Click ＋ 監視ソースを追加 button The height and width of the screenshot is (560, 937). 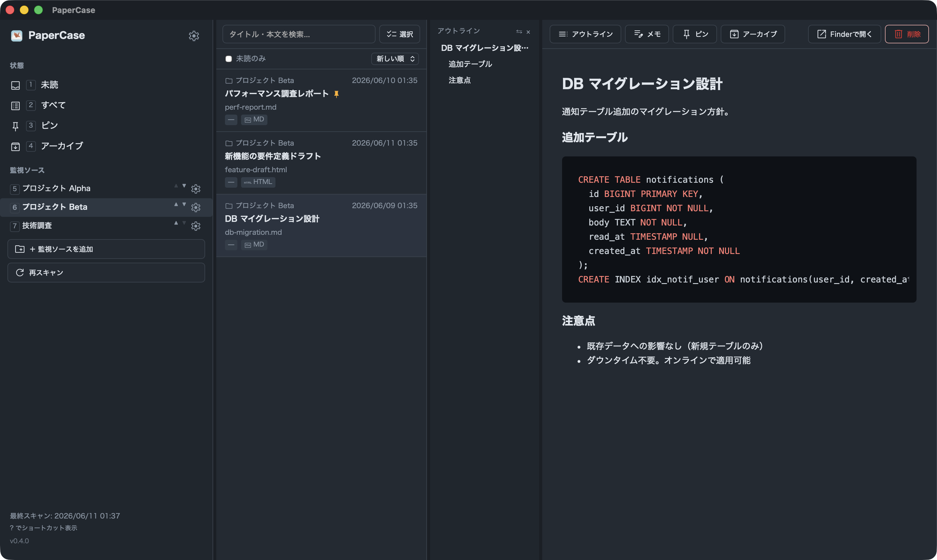(107, 249)
